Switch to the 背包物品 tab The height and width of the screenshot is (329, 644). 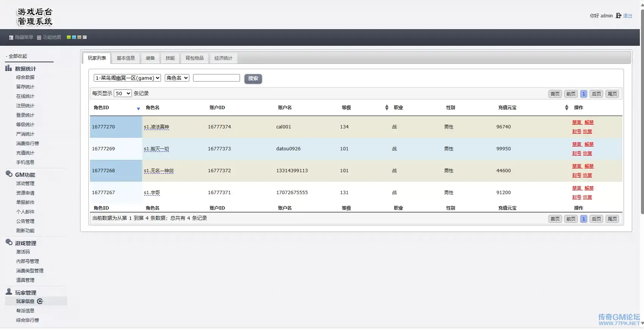click(195, 58)
